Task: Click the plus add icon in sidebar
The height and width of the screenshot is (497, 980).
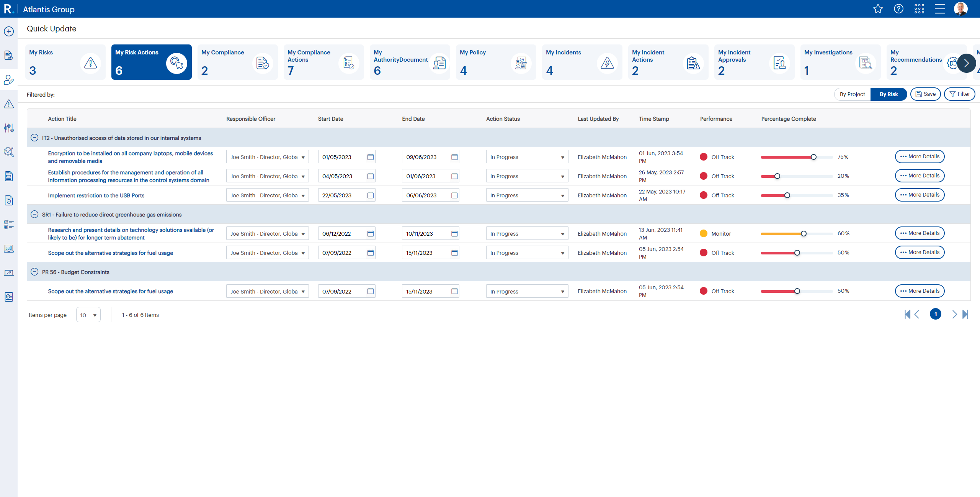Action: [x=9, y=31]
